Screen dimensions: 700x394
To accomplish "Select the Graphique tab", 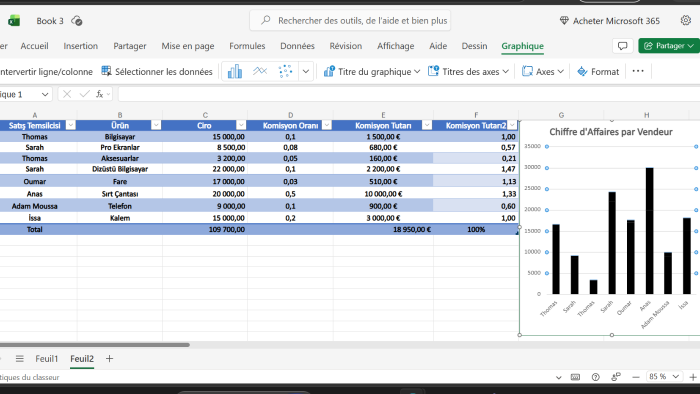I will pos(522,46).
